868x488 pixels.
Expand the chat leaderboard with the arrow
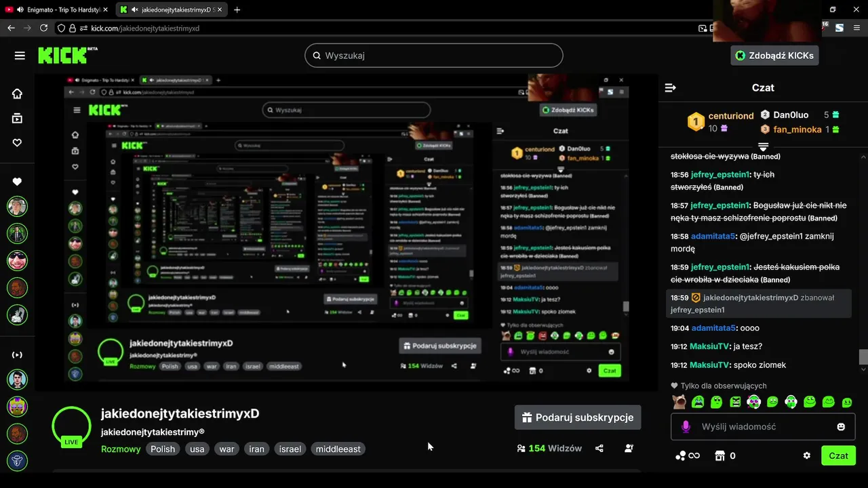click(763, 147)
